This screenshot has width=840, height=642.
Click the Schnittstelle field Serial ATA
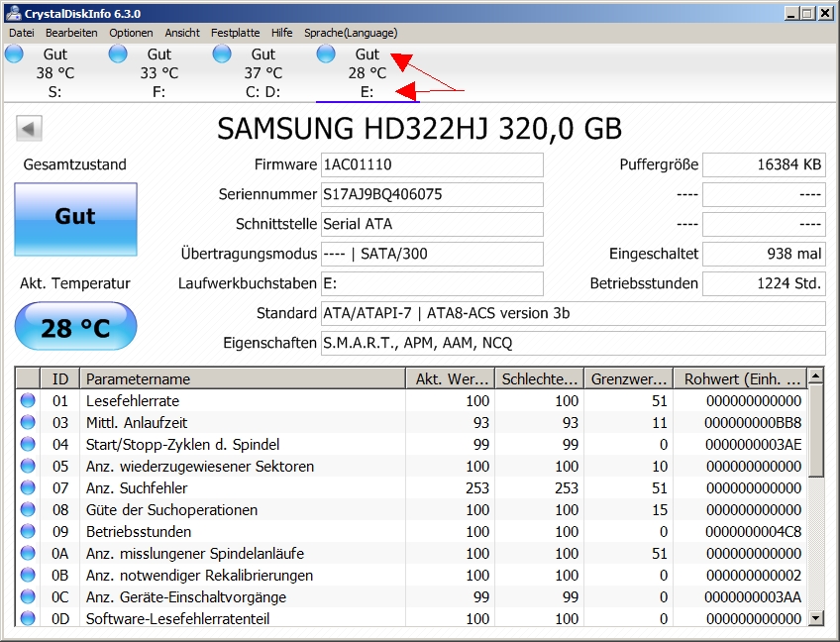(x=432, y=224)
